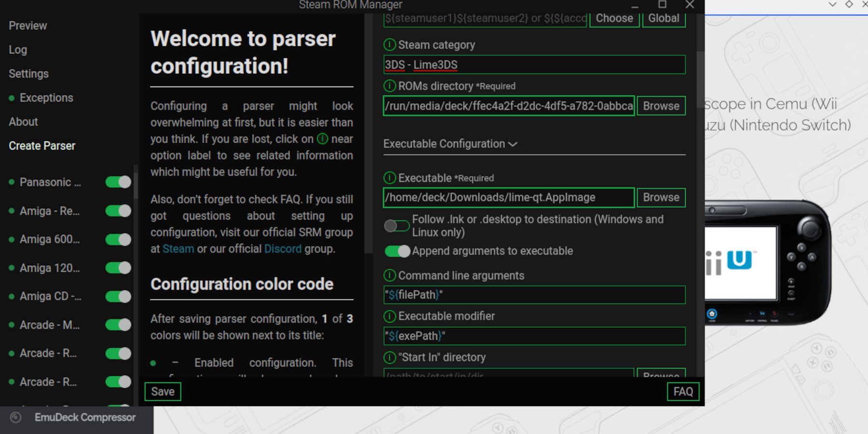The width and height of the screenshot is (868, 434).
Task: Click Executable modifier field
Action: pyautogui.click(x=534, y=336)
